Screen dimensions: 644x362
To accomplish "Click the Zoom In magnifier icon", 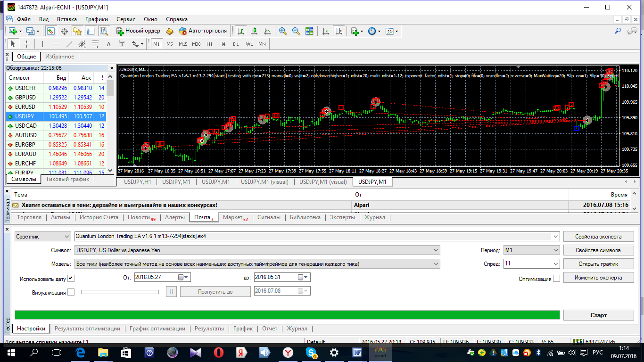I will coord(283,31).
